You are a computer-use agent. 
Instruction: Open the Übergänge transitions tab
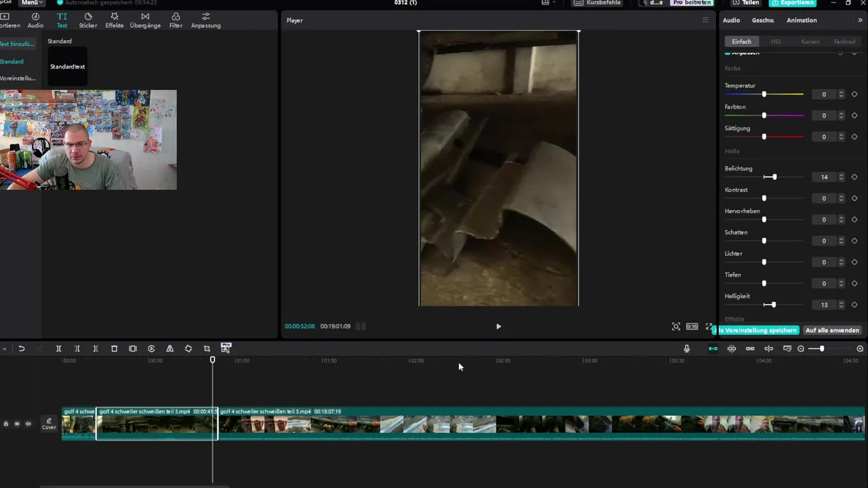point(145,20)
